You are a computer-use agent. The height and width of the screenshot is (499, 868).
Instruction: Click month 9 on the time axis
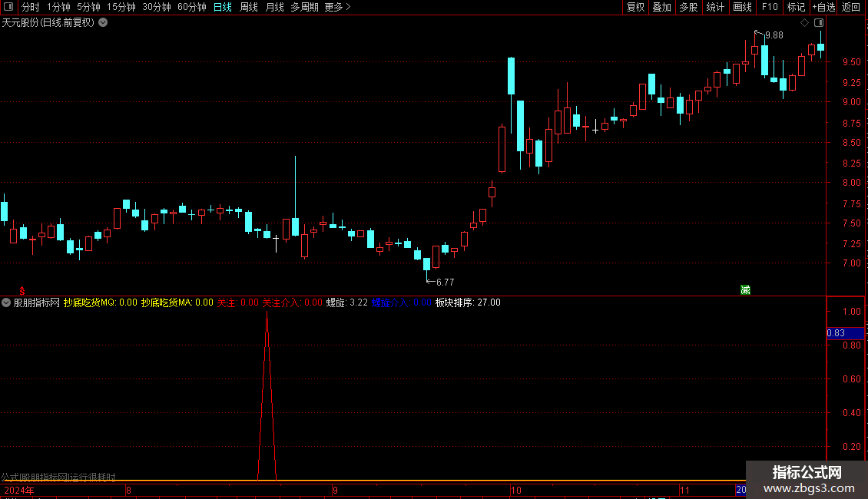click(x=335, y=491)
